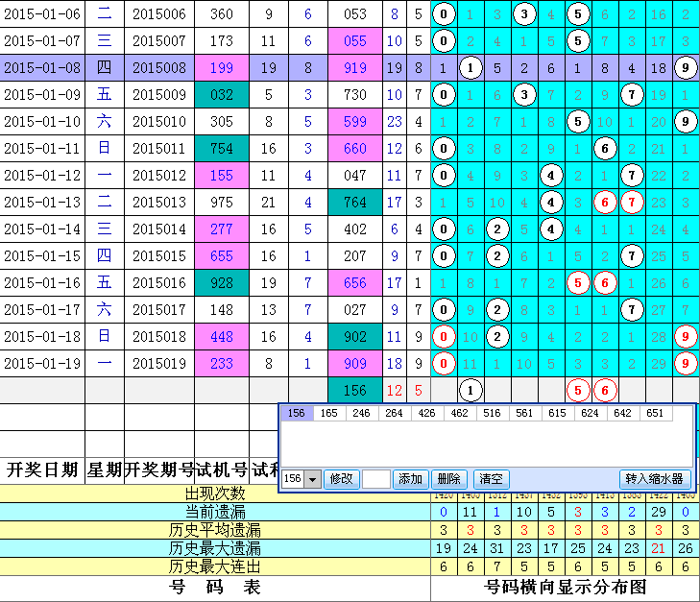Click red circled 5 in prediction row
The image size is (700, 602).
577,391
